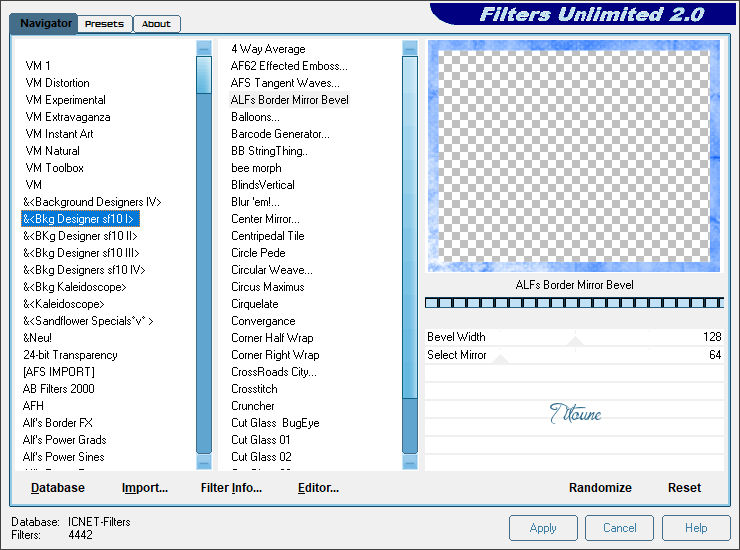Select Alf's Power Sines category
Image resolution: width=740 pixels, height=550 pixels.
click(64, 457)
